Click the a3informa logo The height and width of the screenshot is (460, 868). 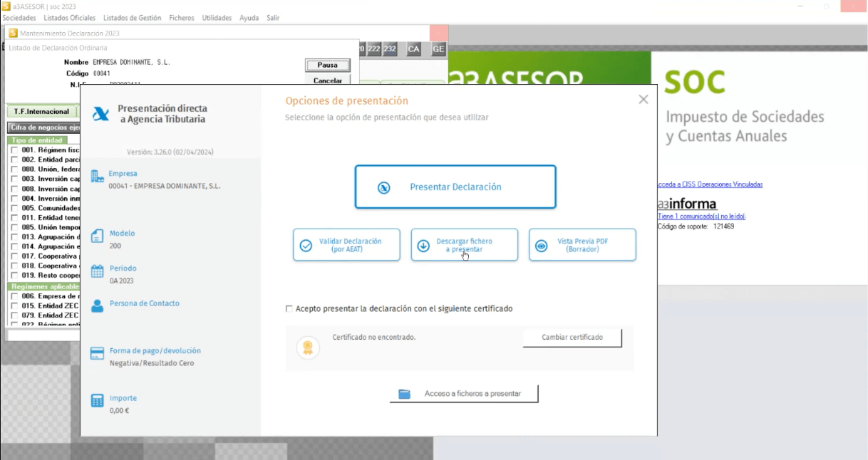click(x=686, y=204)
